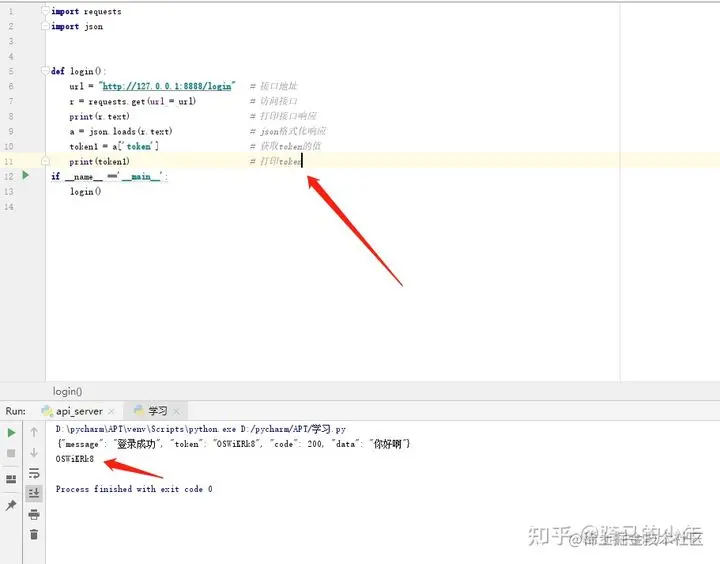Click the '# 接口地址' comment
Viewport: 720px width, 564px height.
274,86
